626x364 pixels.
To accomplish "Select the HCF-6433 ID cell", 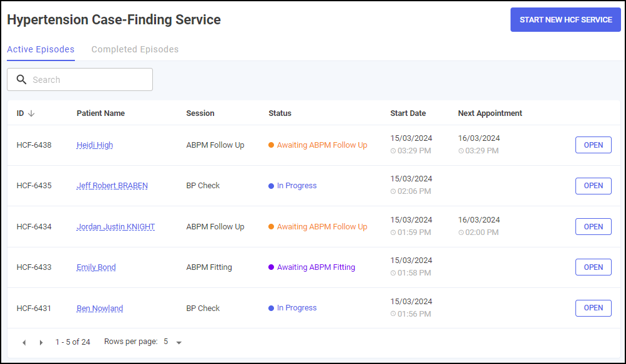I will point(34,267).
